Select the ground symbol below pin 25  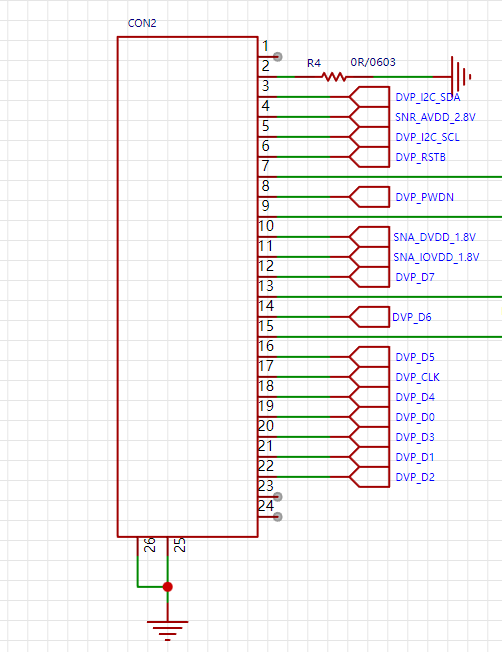click(x=168, y=631)
